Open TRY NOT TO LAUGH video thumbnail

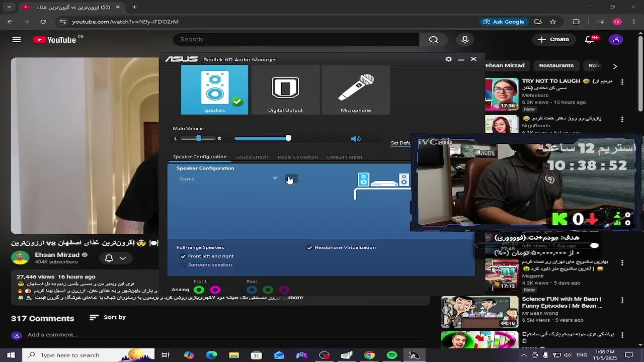coord(502,94)
